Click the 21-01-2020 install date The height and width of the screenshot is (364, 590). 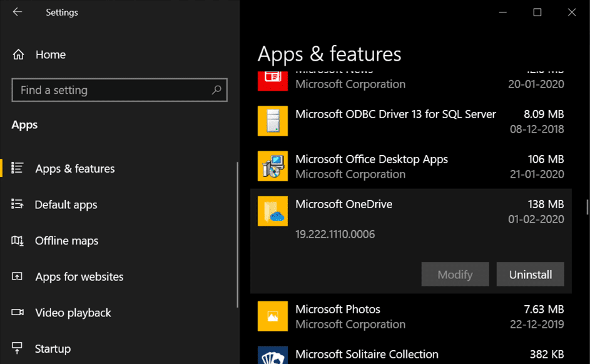[x=537, y=174]
